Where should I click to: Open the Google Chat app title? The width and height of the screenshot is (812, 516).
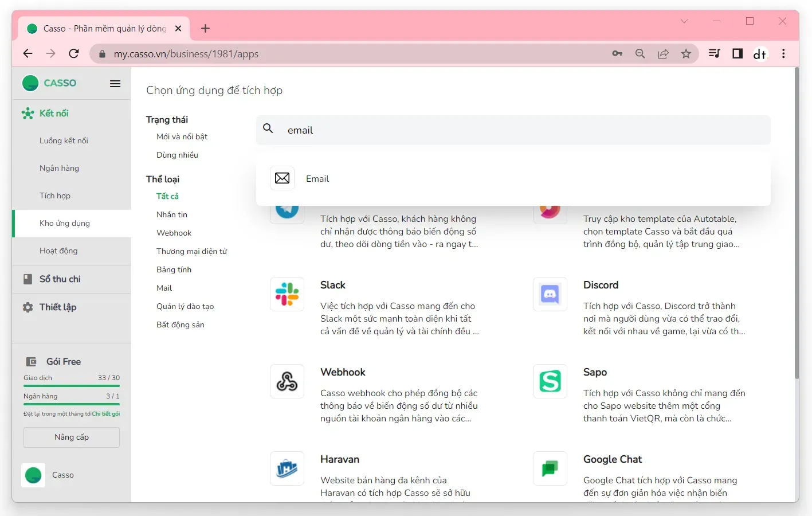[x=613, y=459]
